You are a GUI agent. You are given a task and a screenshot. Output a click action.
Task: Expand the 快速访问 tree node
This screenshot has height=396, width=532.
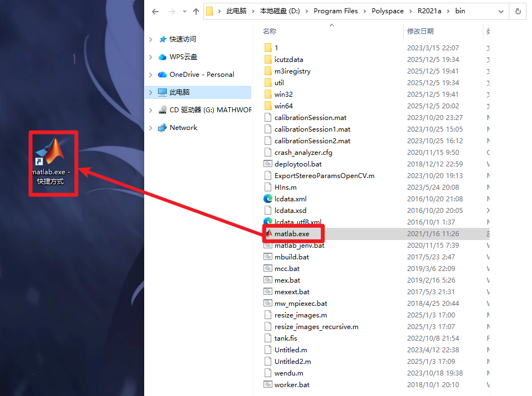[x=151, y=39]
